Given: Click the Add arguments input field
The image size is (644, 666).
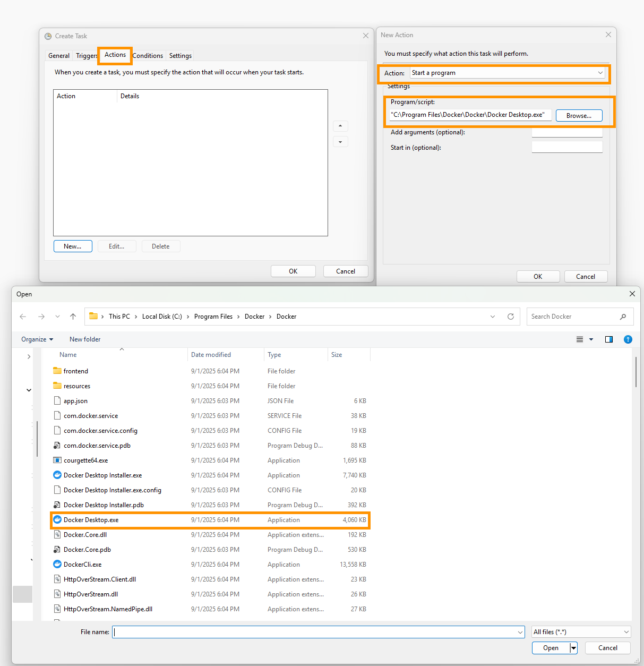Looking at the screenshot, I should point(567,132).
